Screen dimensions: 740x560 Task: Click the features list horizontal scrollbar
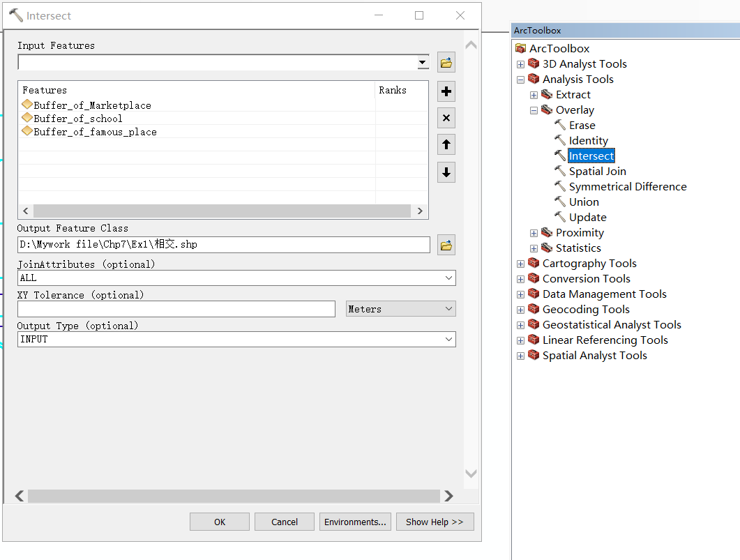(222, 211)
